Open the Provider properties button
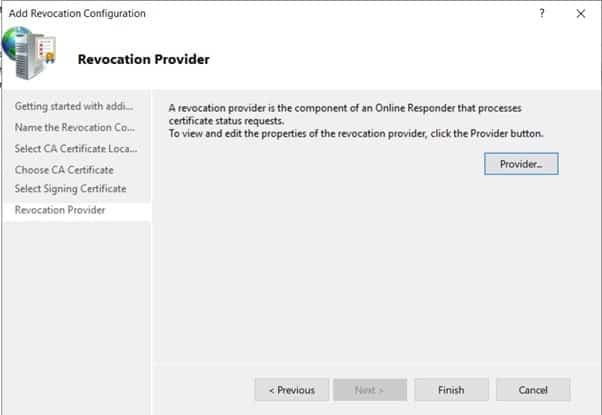This screenshot has width=602, height=415. point(520,164)
